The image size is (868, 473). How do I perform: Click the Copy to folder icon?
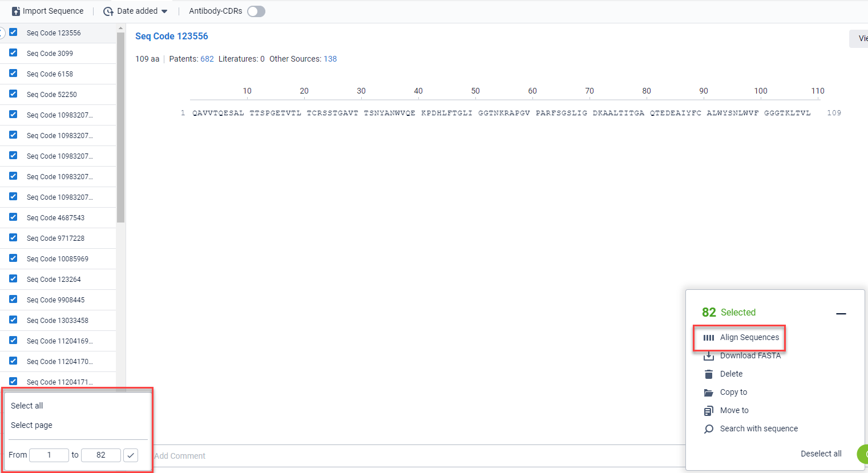coord(708,393)
